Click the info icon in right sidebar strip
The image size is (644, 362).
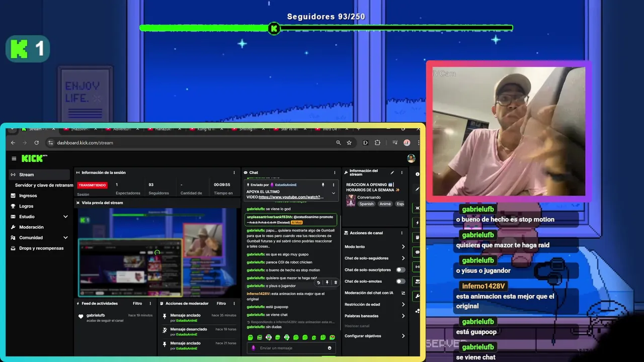tap(417, 174)
